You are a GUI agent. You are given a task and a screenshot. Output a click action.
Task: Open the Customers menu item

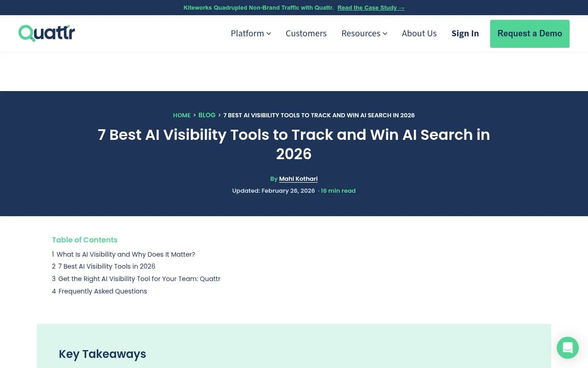pos(306,34)
